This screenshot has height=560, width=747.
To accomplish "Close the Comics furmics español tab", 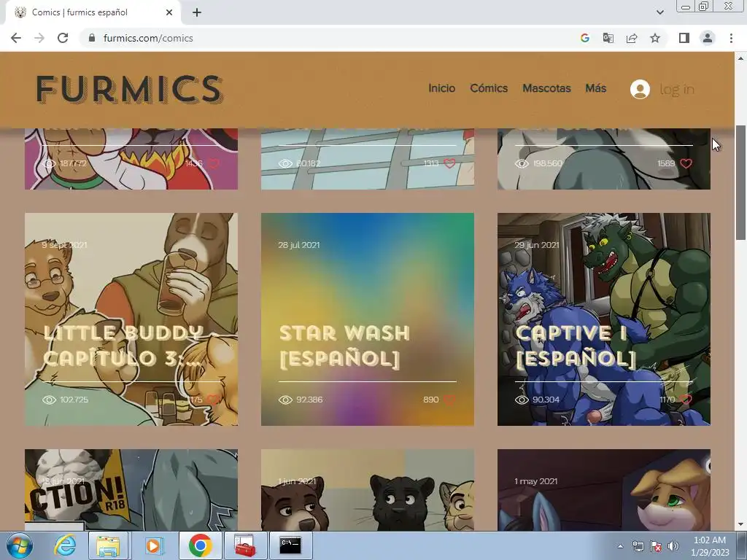I will (169, 12).
